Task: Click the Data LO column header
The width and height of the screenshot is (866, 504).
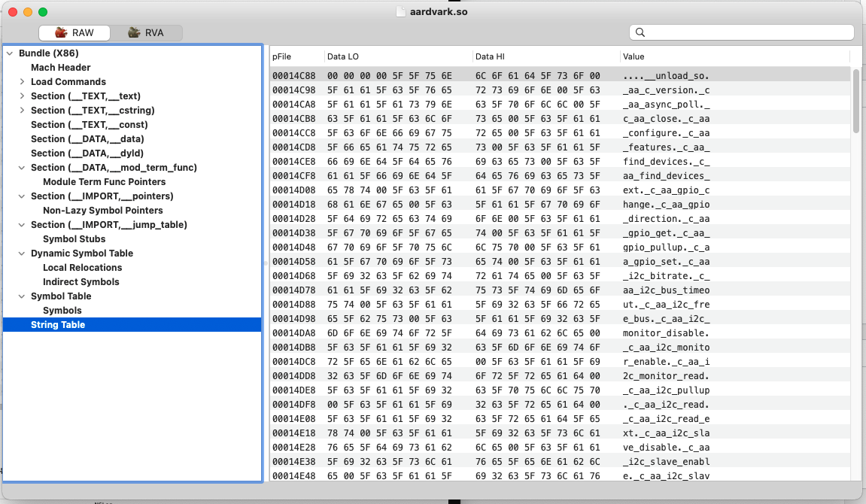Action: pyautogui.click(x=398, y=56)
